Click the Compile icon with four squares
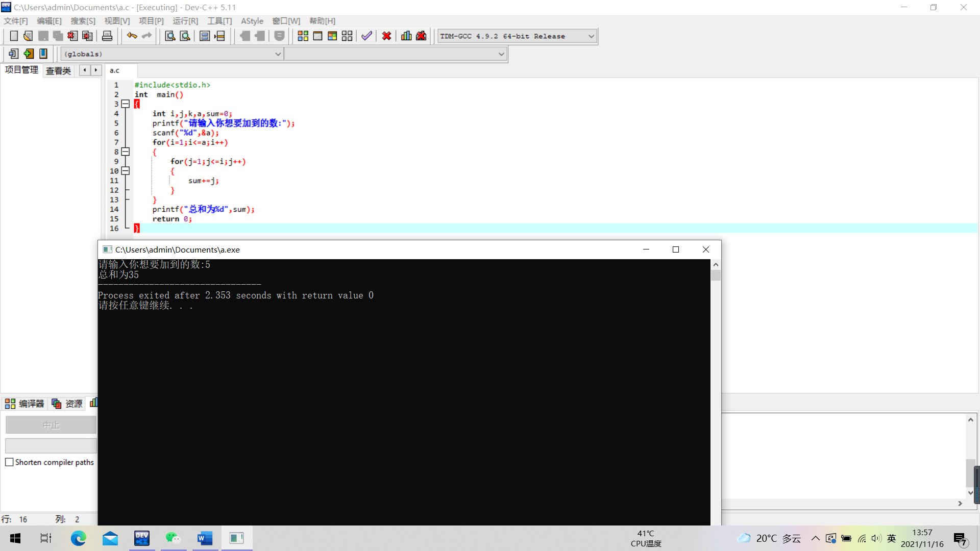The image size is (980, 551). pos(303,36)
